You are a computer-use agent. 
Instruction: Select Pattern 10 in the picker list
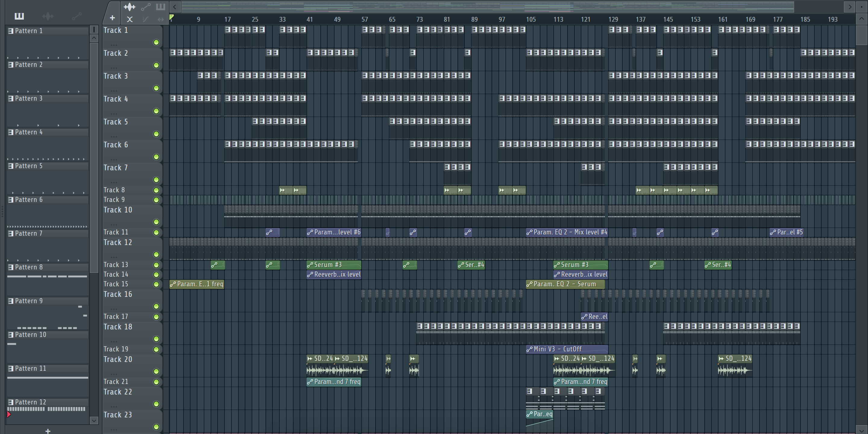click(48, 335)
